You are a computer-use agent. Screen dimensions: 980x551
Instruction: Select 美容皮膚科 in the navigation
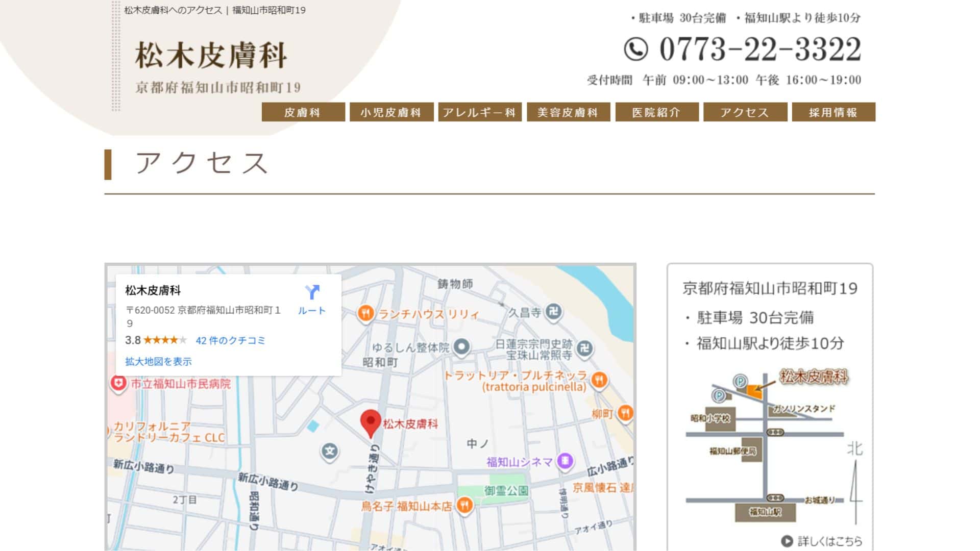coord(568,112)
